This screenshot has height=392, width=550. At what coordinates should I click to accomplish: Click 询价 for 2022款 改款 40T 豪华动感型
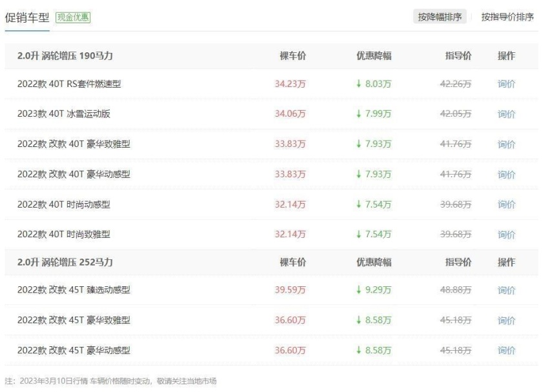[506, 175]
